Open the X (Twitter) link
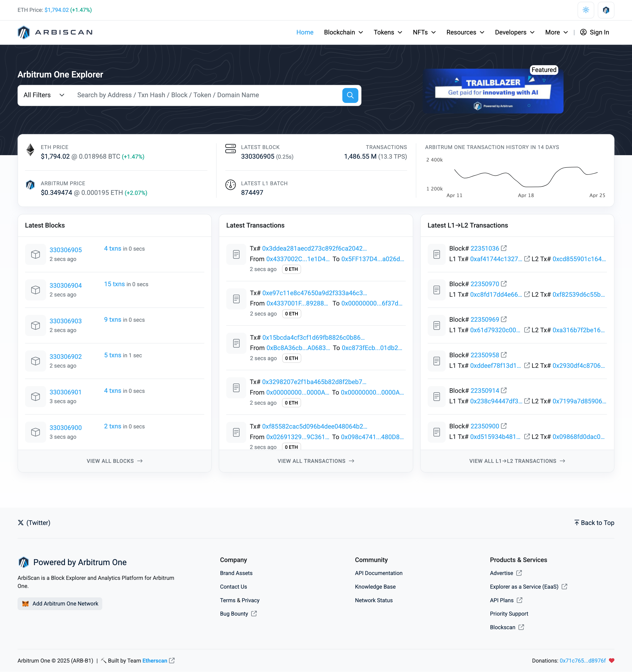The width and height of the screenshot is (632, 672). click(34, 523)
